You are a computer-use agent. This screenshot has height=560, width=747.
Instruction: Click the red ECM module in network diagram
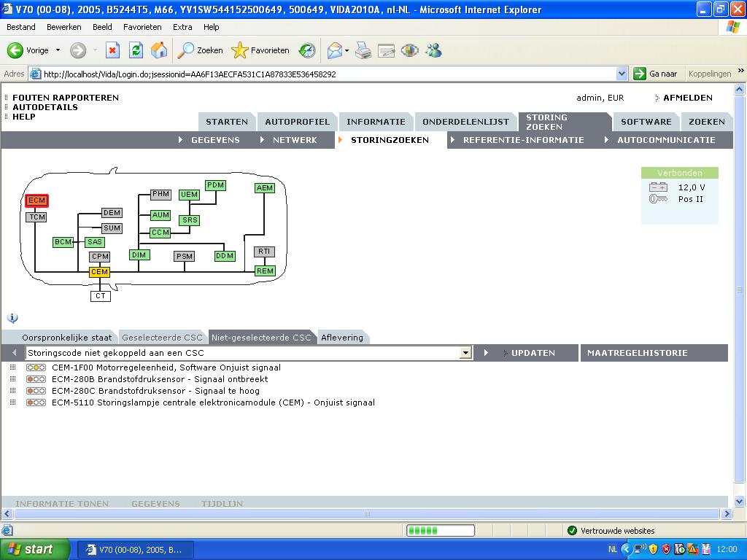pyautogui.click(x=36, y=201)
